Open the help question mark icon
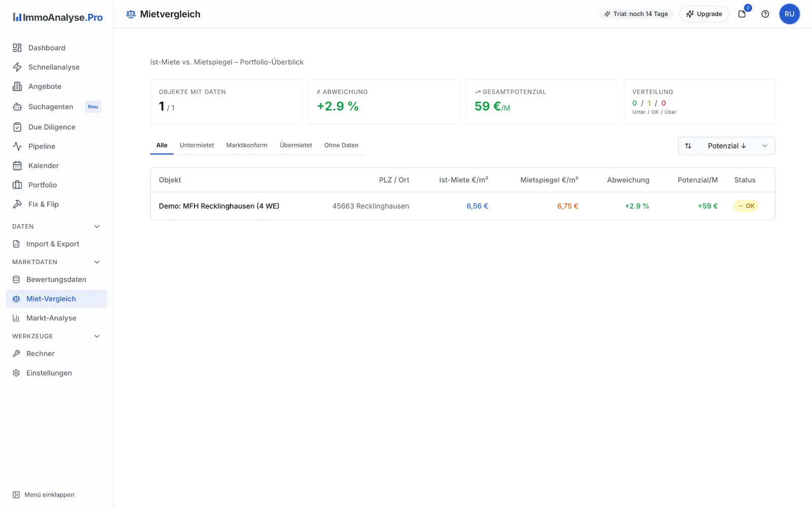The image size is (812, 508). point(765,14)
